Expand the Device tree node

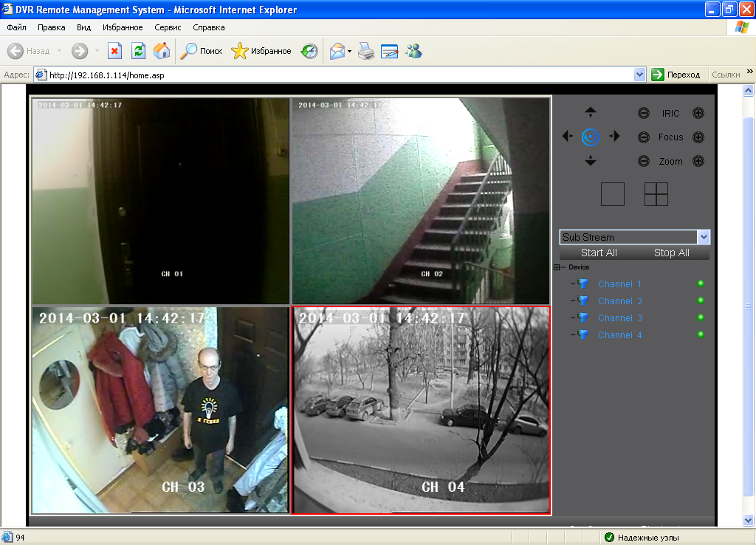tap(557, 267)
